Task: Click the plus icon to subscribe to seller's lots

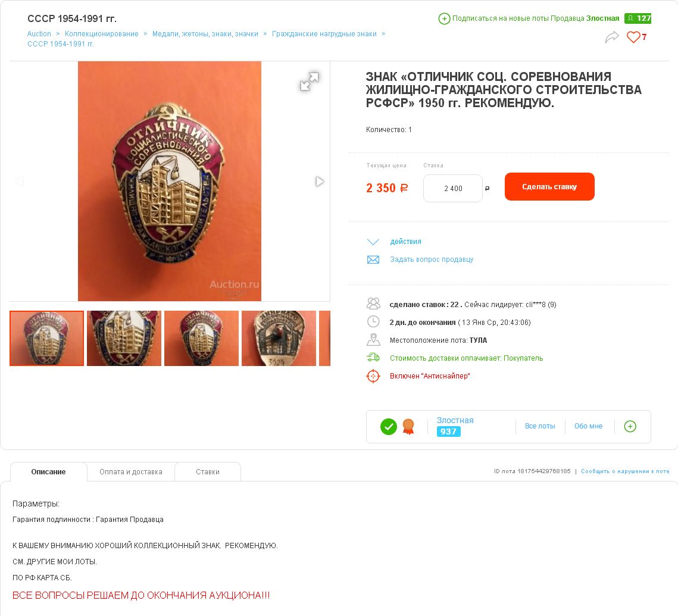Action: click(444, 18)
